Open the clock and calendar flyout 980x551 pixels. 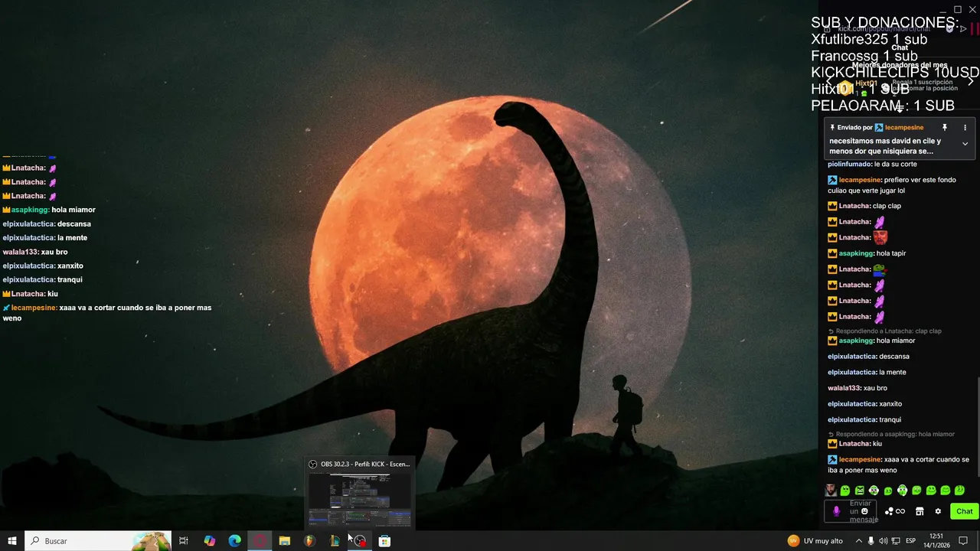[x=936, y=541]
